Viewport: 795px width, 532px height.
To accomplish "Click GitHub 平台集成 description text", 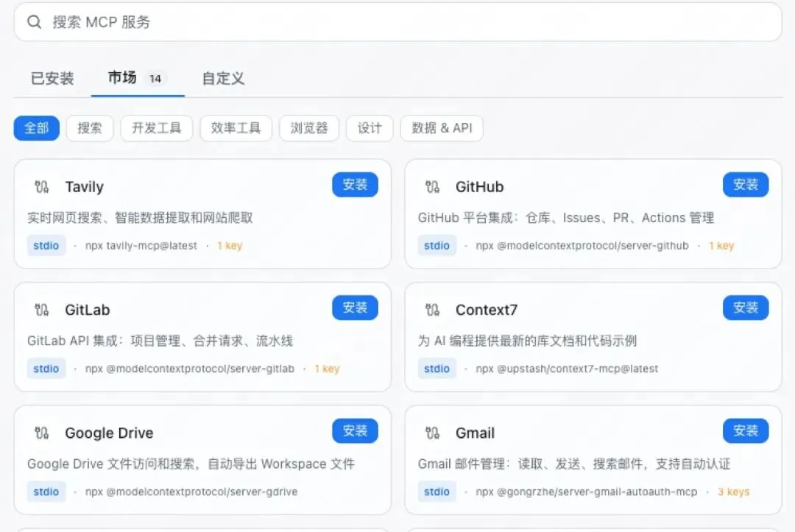I will coord(566,218).
